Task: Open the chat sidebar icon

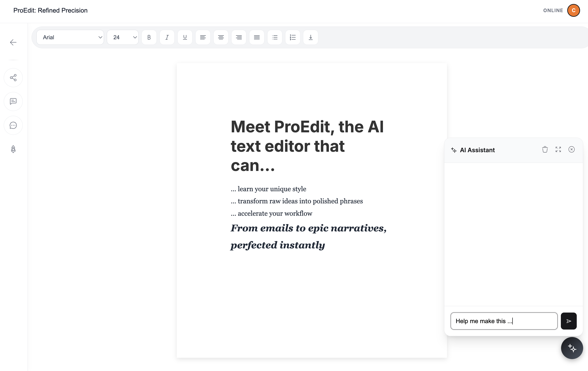Action: click(x=13, y=125)
